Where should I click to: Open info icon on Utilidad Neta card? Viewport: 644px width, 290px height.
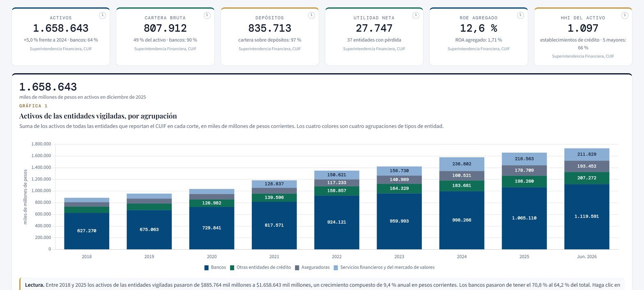pyautogui.click(x=416, y=15)
